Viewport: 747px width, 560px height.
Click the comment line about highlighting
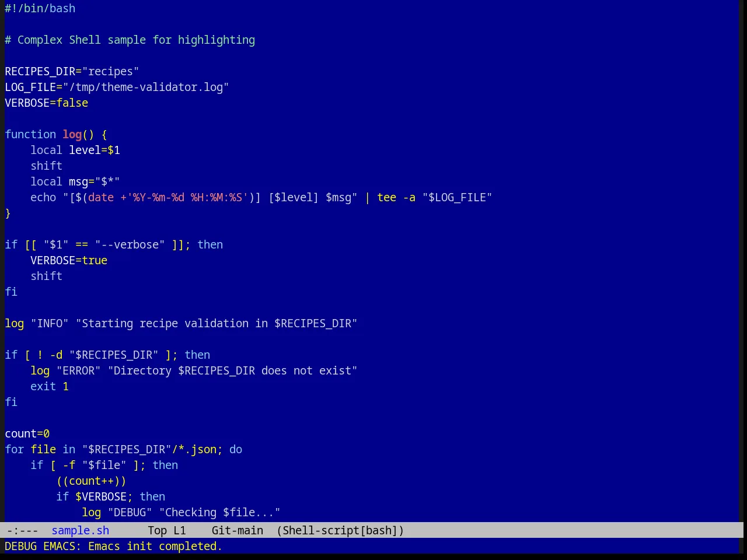130,40
